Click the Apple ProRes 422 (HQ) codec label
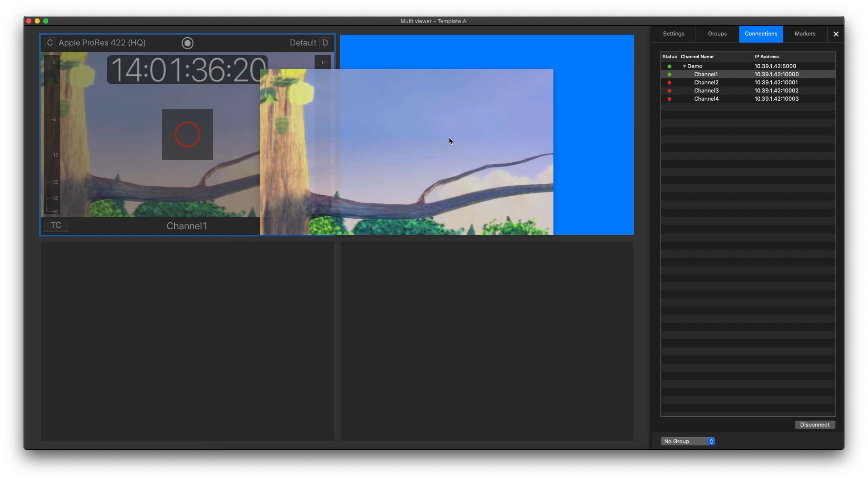Viewport: 868px width, 481px height. pyautogui.click(x=102, y=43)
